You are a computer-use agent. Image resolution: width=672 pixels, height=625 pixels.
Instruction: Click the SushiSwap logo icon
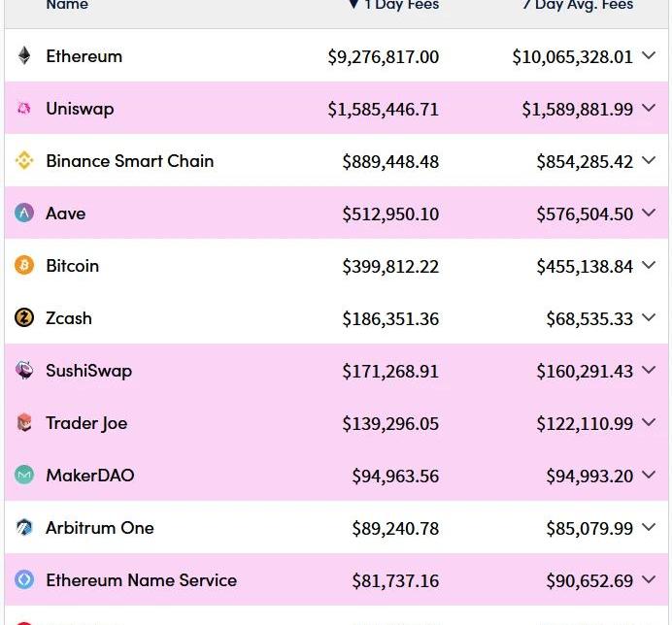24,371
